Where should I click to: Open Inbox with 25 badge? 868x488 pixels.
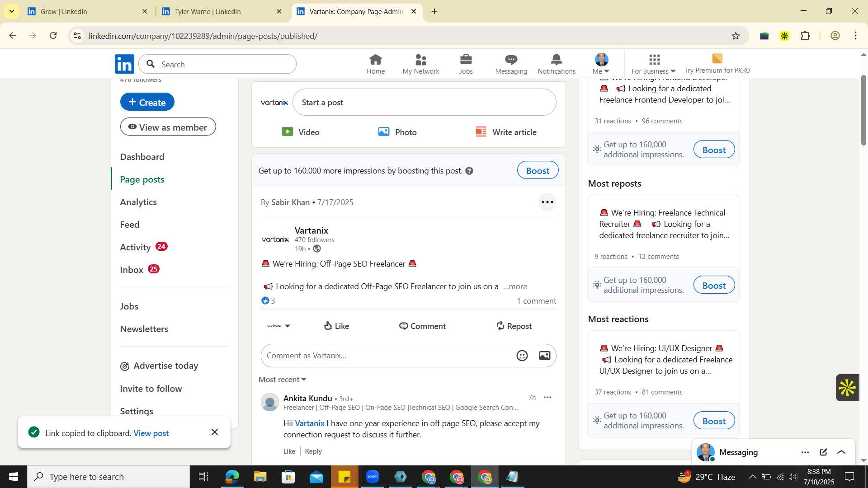point(140,270)
